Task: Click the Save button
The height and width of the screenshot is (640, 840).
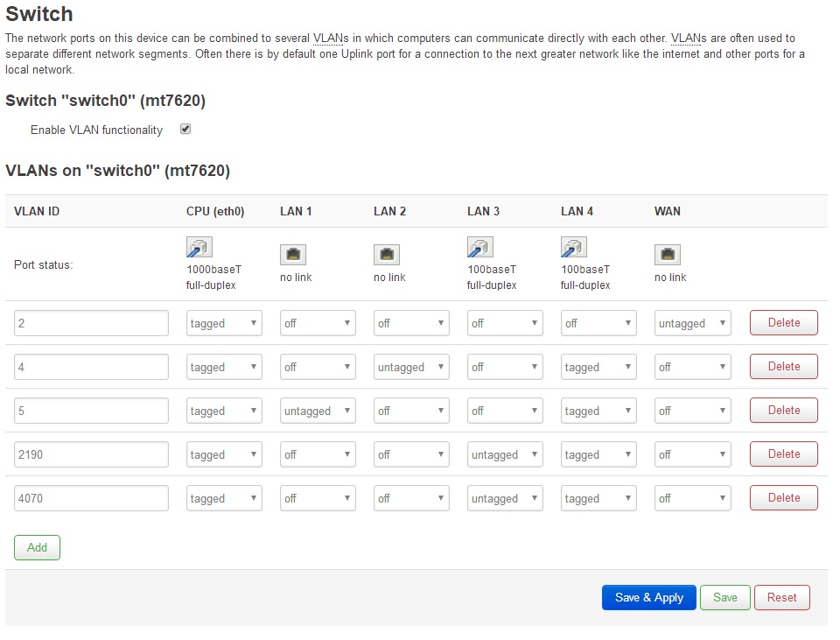Action: 724,597
